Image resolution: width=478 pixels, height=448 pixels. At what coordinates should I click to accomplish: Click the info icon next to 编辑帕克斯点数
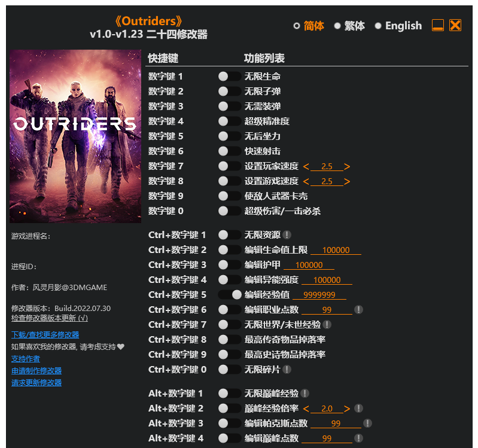click(367, 423)
